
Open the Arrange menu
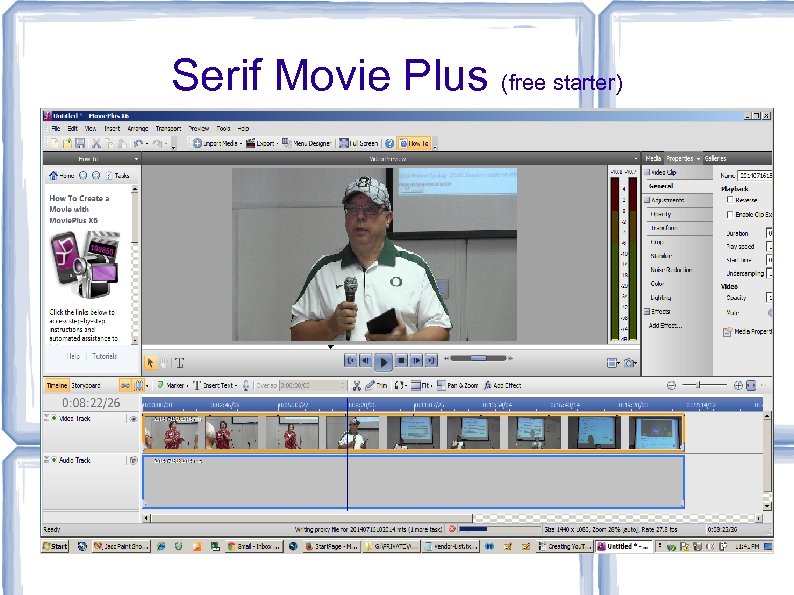(x=138, y=129)
